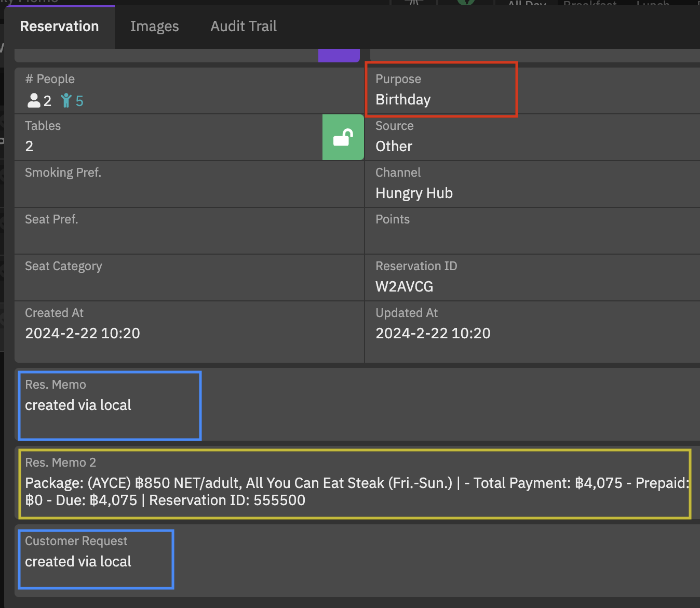Click the purple color block
This screenshot has height=608, width=700.
click(339, 56)
